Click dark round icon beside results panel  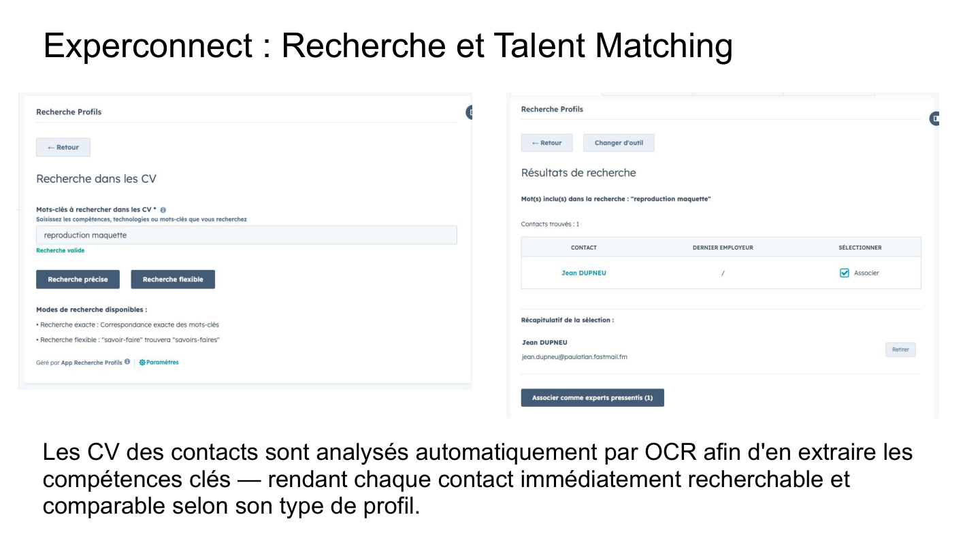[x=934, y=118]
